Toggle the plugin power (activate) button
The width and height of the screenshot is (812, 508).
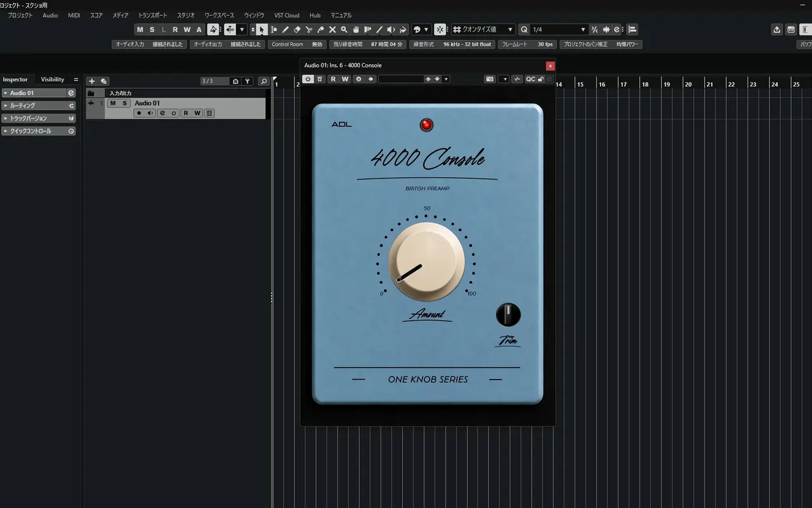coord(308,79)
